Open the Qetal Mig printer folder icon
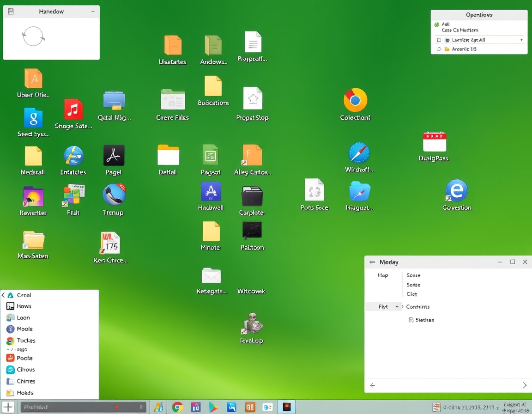 point(114,100)
